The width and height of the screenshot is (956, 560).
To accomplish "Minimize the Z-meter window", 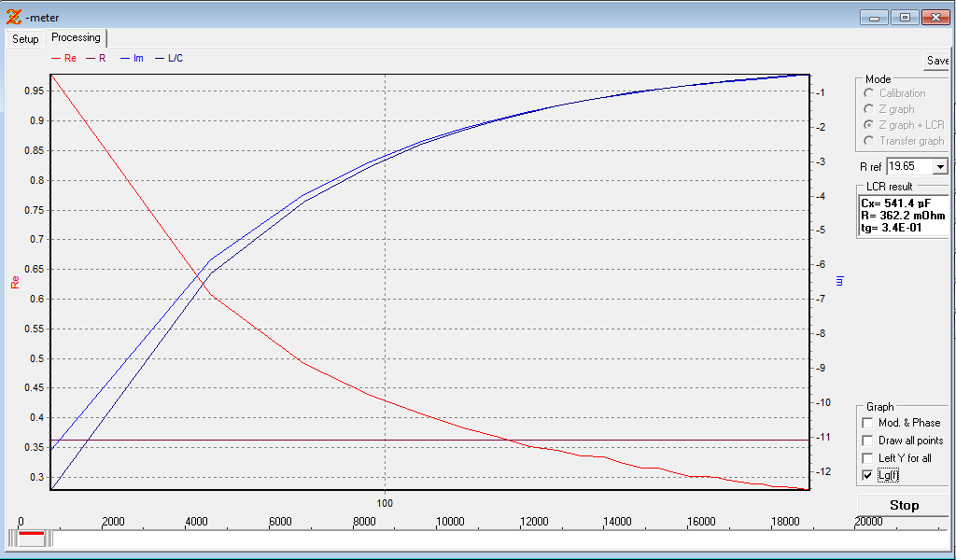I will pos(874,18).
